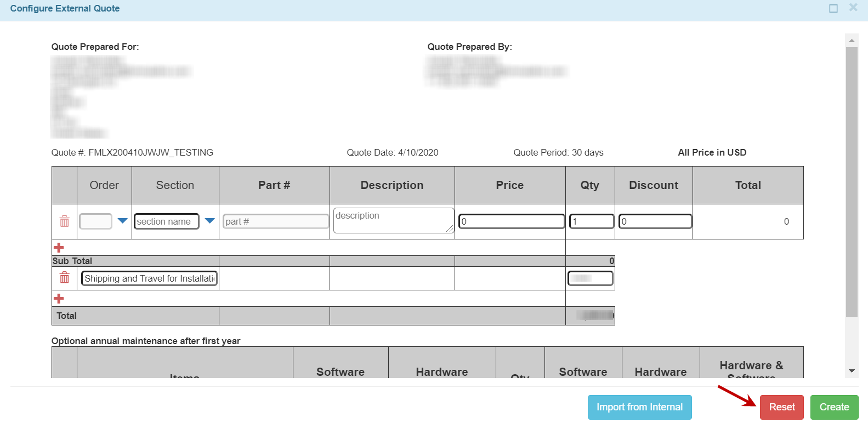Delete the Shipping and Travel row
Screen dimensions: 868x429
click(x=65, y=278)
